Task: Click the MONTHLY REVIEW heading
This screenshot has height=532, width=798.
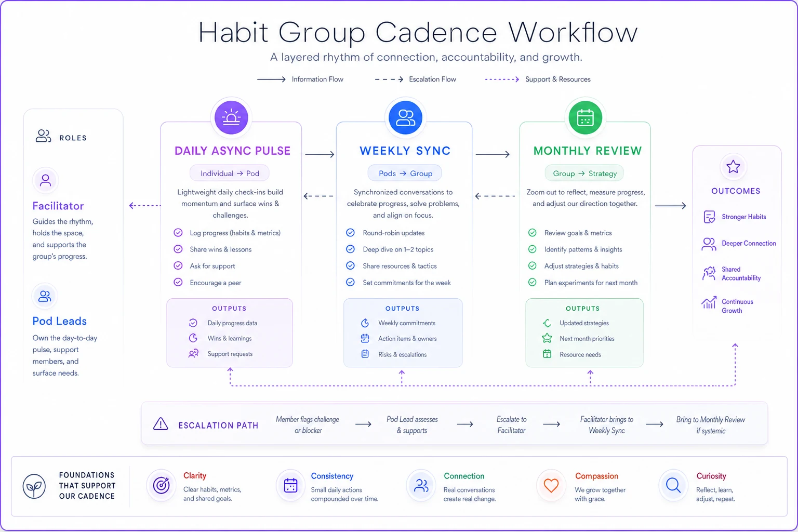Action: point(588,151)
